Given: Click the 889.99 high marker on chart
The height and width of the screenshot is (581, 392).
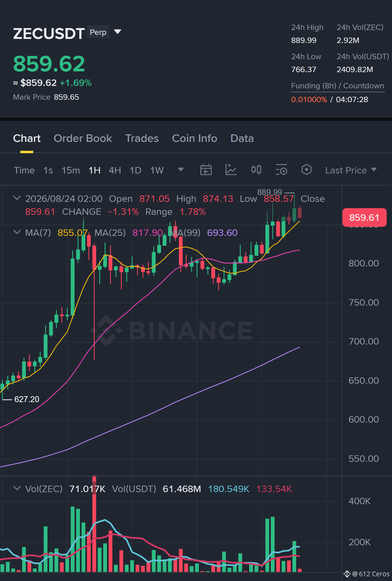Looking at the screenshot, I should coord(270,192).
